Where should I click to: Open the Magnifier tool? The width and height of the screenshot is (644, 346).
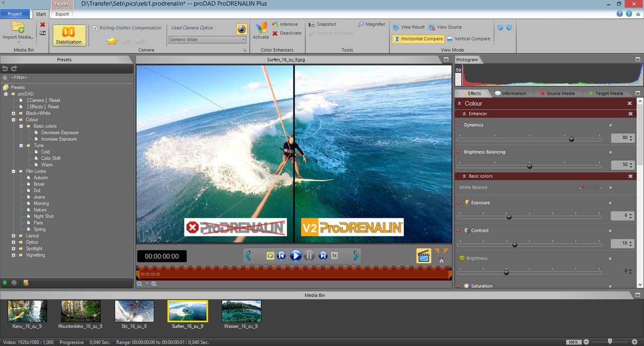point(372,24)
